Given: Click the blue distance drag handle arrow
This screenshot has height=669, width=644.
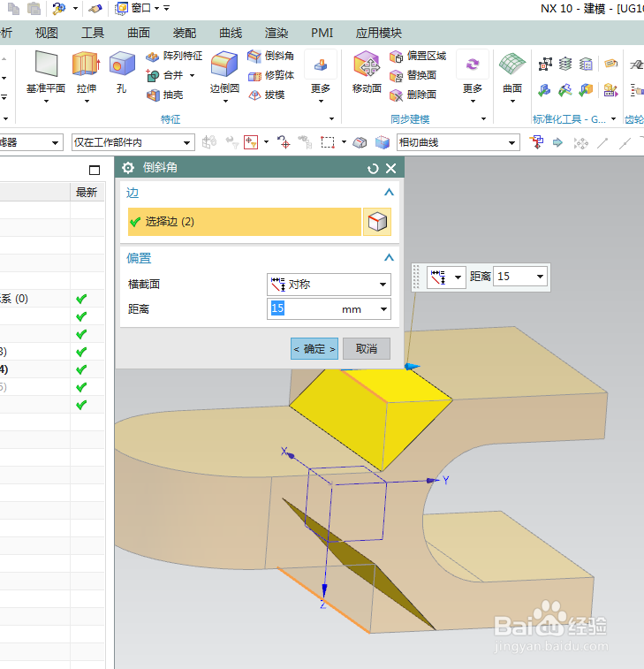Looking at the screenshot, I should pos(411,367).
